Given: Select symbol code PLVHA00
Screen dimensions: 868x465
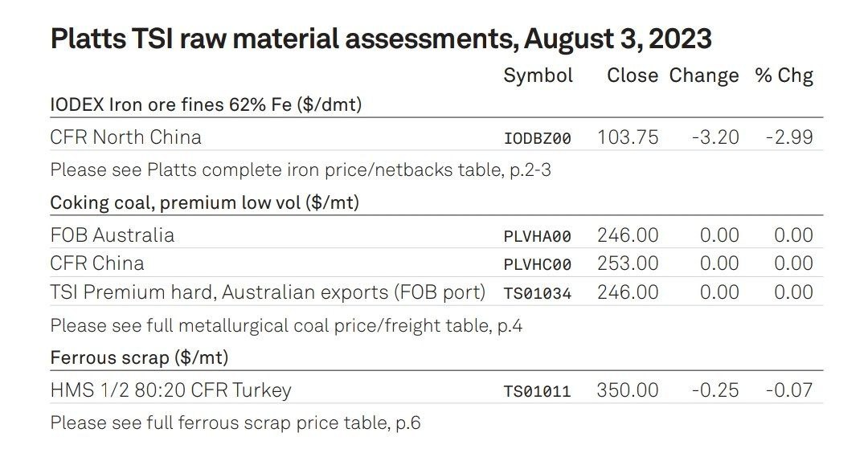Looking at the screenshot, I should point(537,237).
